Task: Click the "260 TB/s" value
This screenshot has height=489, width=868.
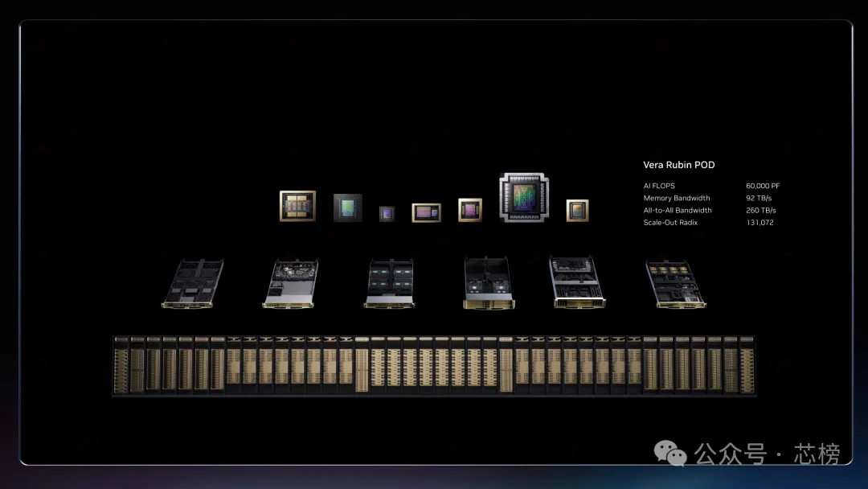Action: click(760, 211)
